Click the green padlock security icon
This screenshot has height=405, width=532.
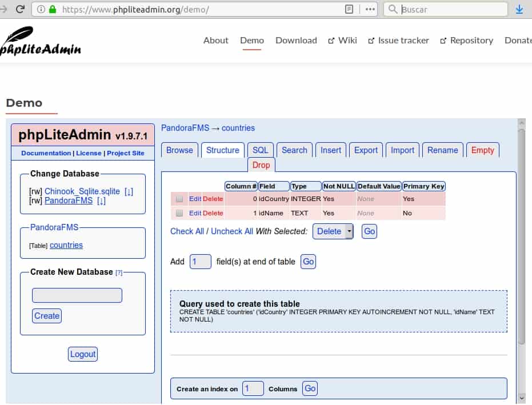pos(53,9)
